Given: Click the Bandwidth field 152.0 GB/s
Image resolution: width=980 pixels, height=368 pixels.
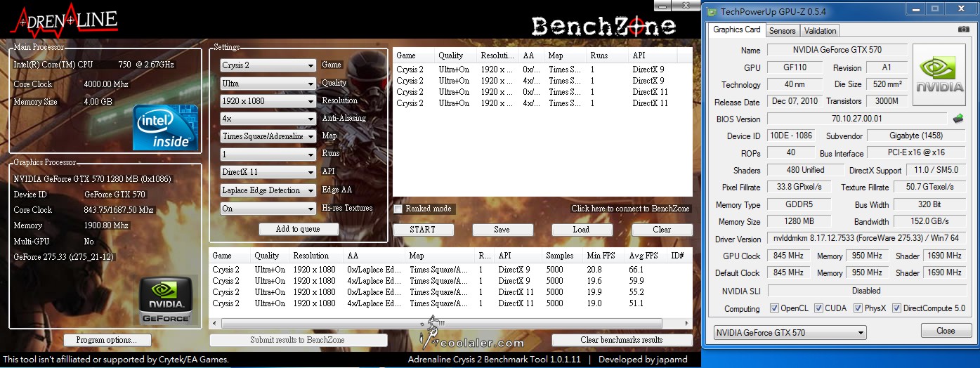Looking at the screenshot, I should [x=931, y=222].
